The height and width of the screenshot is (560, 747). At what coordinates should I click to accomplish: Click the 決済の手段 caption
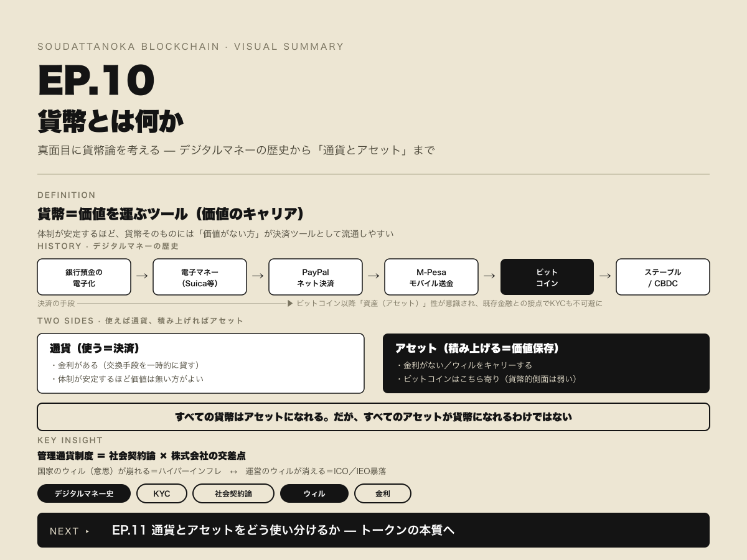tap(56, 304)
